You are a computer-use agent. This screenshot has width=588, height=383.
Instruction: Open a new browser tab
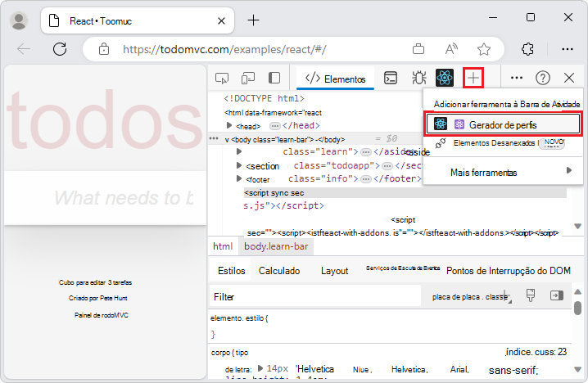pos(254,20)
